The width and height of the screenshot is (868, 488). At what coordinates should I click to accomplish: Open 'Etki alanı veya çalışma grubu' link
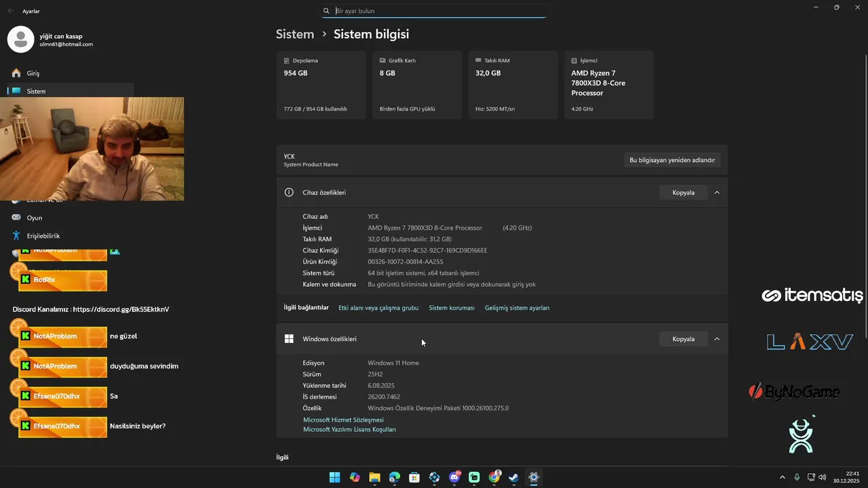[x=378, y=308]
